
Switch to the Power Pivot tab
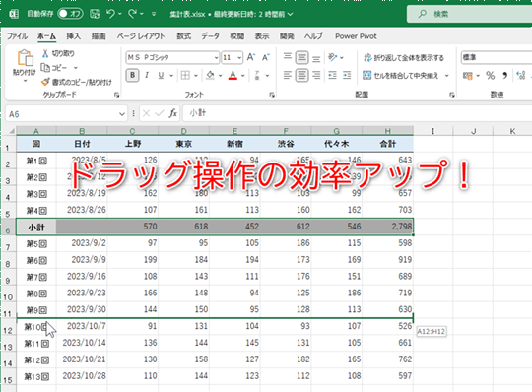point(356,36)
